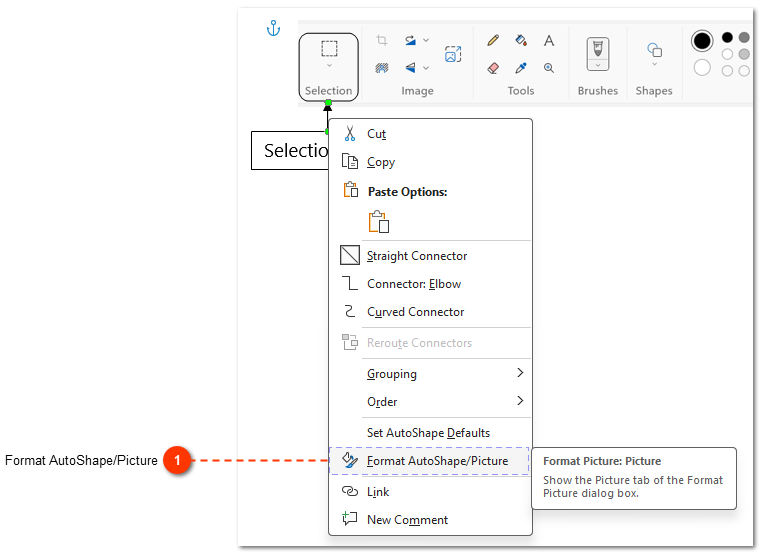Screen dimensions: 762x556
Task: Select the Fill bucket tool
Action: (521, 40)
